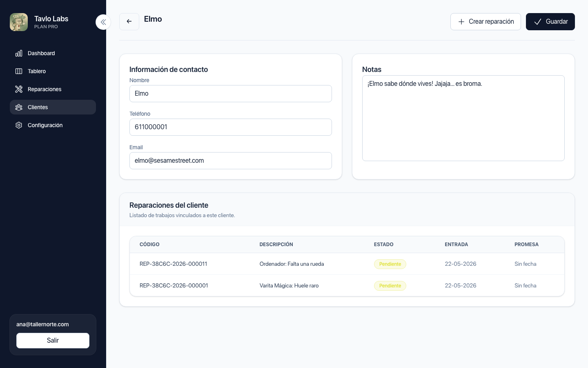
Task: Open repair REP-38C6C-2026-000001
Action: pyautogui.click(x=174, y=285)
